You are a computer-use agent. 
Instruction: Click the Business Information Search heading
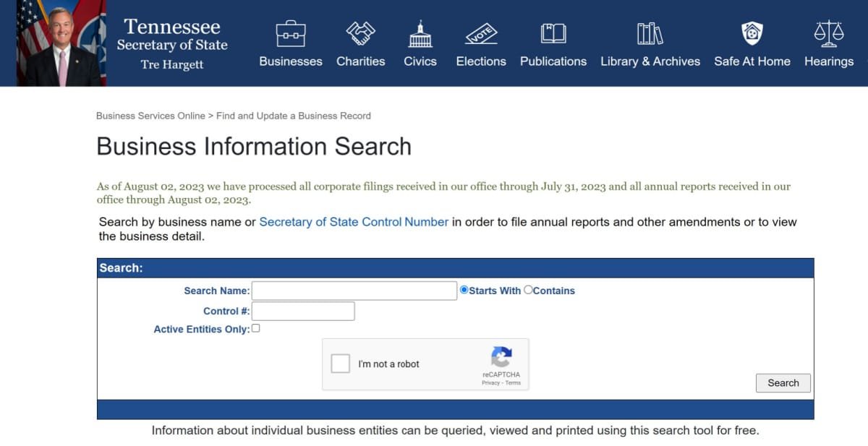[x=254, y=146]
